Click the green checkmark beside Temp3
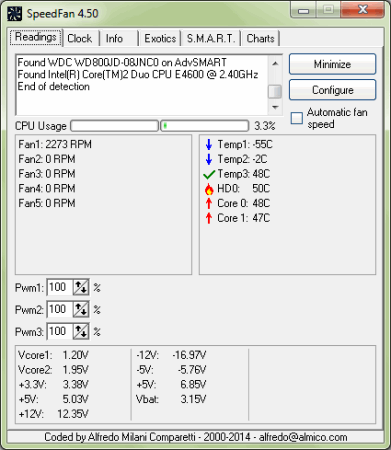Viewport: 391px width, 450px height. [209, 174]
